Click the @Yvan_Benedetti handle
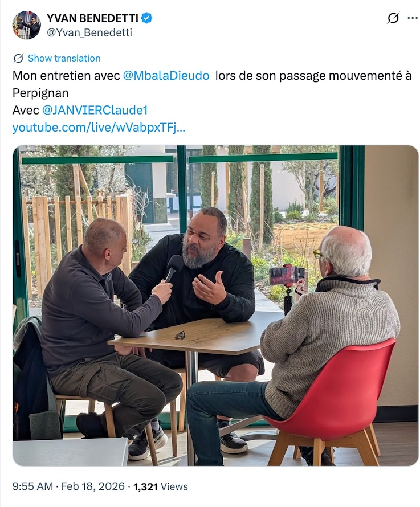The height and width of the screenshot is (507, 420). pyautogui.click(x=89, y=32)
